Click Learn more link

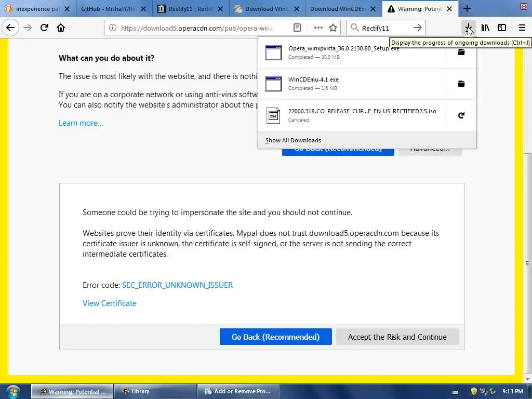(81, 123)
